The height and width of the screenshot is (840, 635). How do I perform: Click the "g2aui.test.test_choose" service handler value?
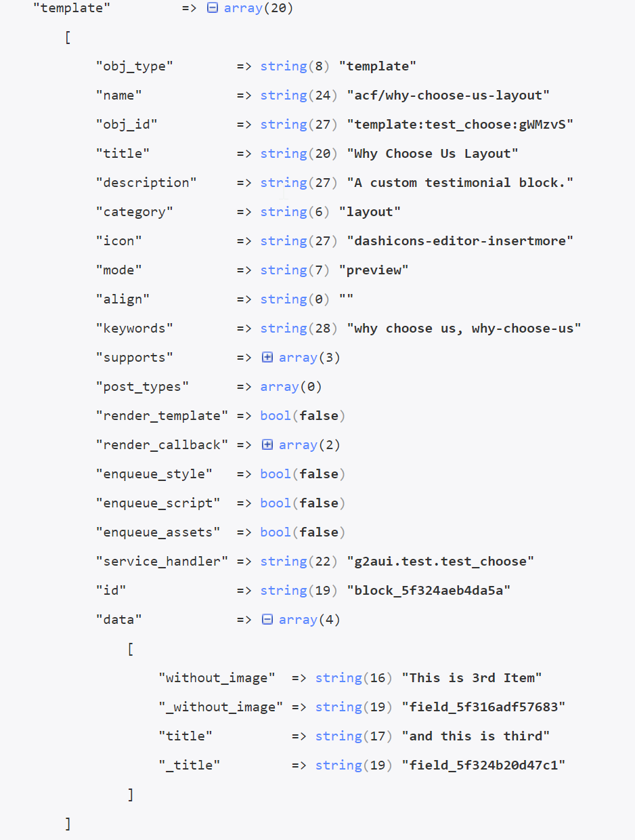441,562
